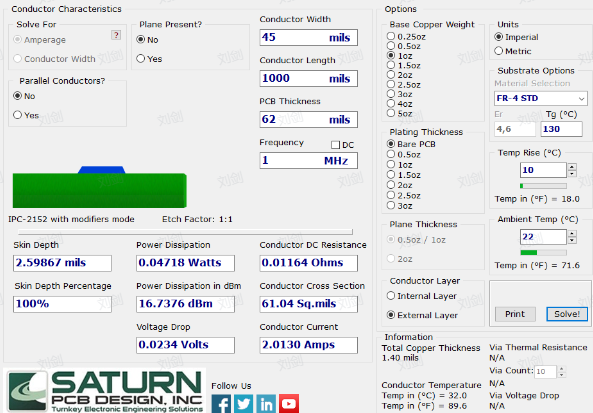
Task: Click the Saturn PCB Design logo
Action: point(105,391)
